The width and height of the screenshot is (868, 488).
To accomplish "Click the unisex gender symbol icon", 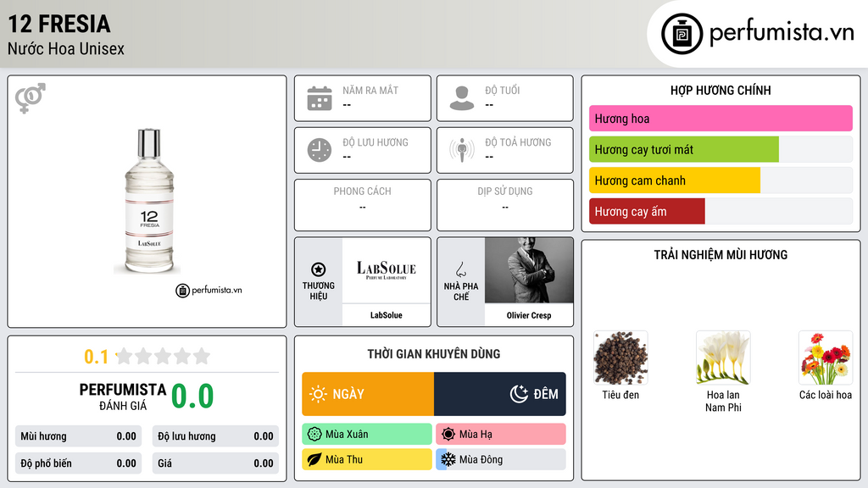I will [30, 98].
